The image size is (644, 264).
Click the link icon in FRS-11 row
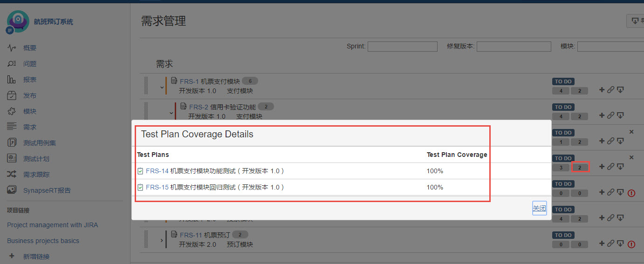point(610,244)
